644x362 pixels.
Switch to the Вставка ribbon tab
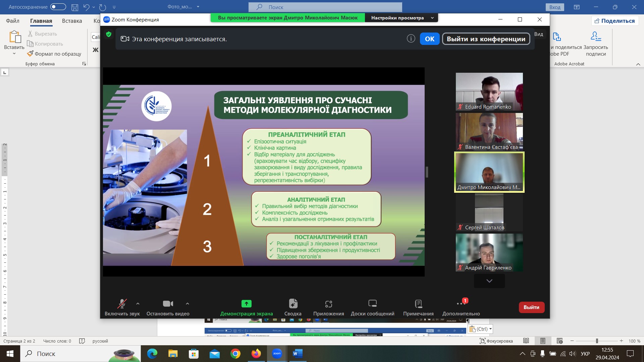tap(72, 21)
